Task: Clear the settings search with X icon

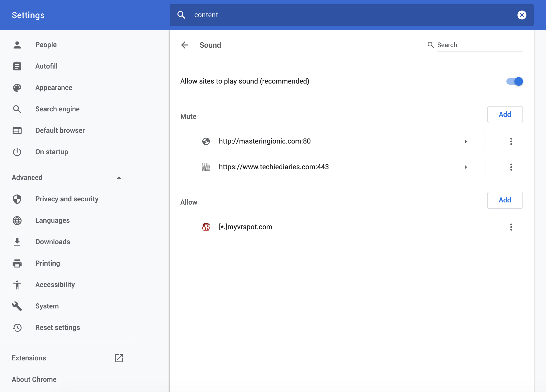Action: pyautogui.click(x=522, y=15)
